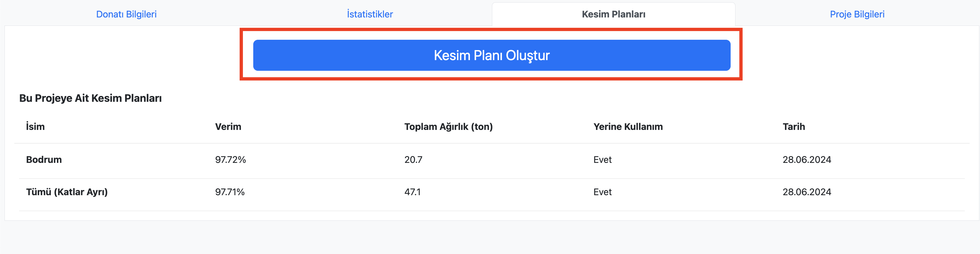Select the Kesim Planları tab
The image size is (980, 254).
pyautogui.click(x=613, y=14)
